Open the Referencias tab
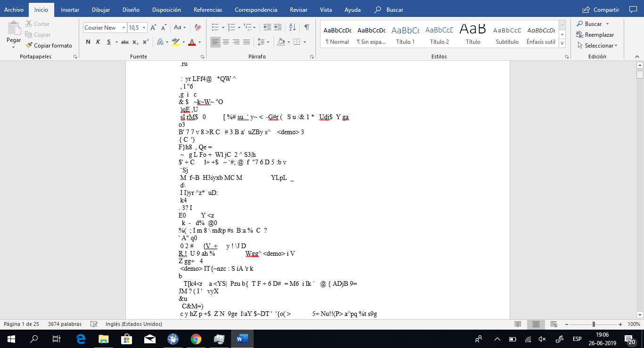This screenshot has width=644, height=348. pyautogui.click(x=208, y=9)
